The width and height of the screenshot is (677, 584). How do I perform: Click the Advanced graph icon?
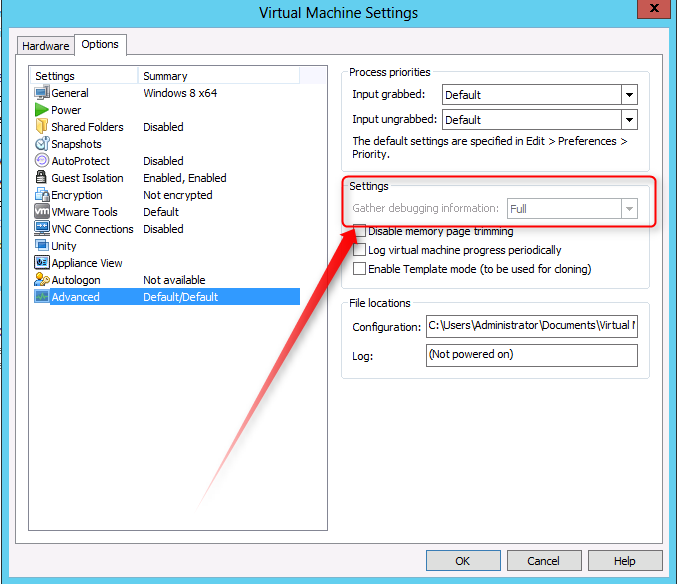(42, 297)
